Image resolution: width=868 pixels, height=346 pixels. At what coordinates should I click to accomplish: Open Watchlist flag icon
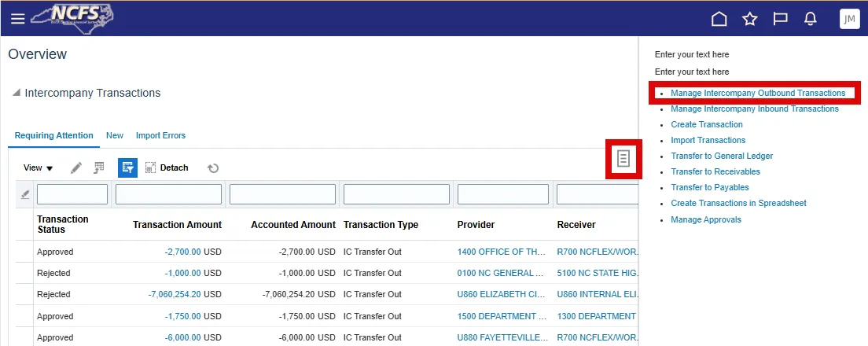pos(780,19)
